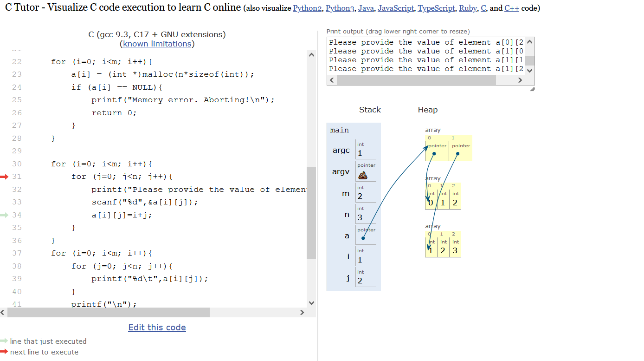Open the JavaScript visualizer link
Image resolution: width=644 pixels, height=361 pixels.
tap(396, 8)
